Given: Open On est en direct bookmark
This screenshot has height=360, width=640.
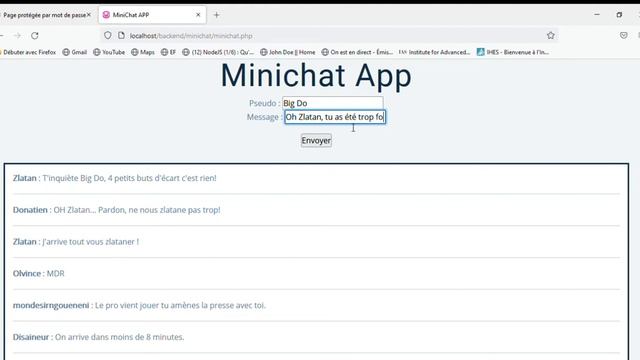Looking at the screenshot, I should [x=357, y=52].
